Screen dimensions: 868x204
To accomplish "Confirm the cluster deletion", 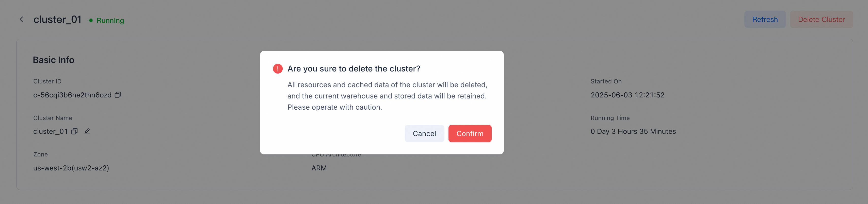I will point(470,133).
